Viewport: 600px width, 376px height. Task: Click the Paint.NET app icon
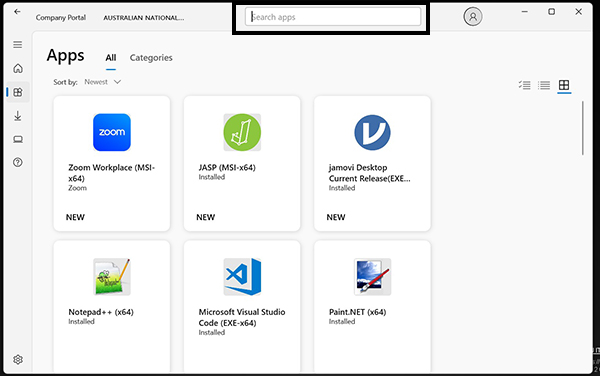372,277
